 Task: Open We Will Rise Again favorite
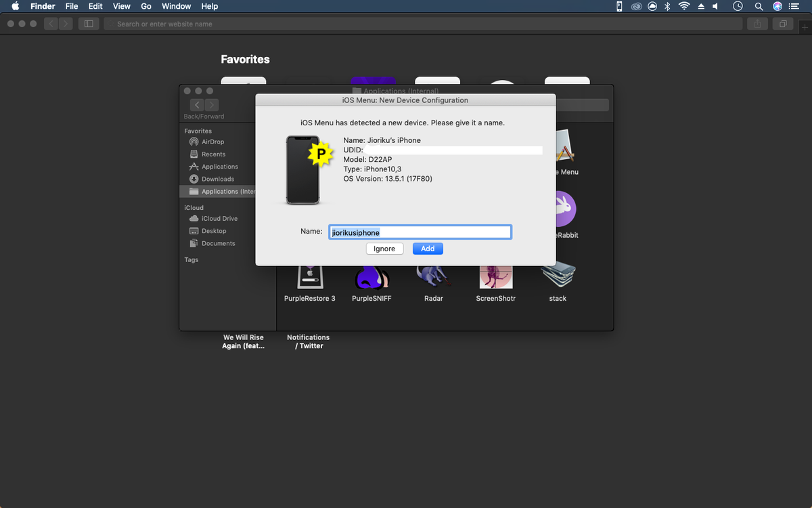(244, 341)
